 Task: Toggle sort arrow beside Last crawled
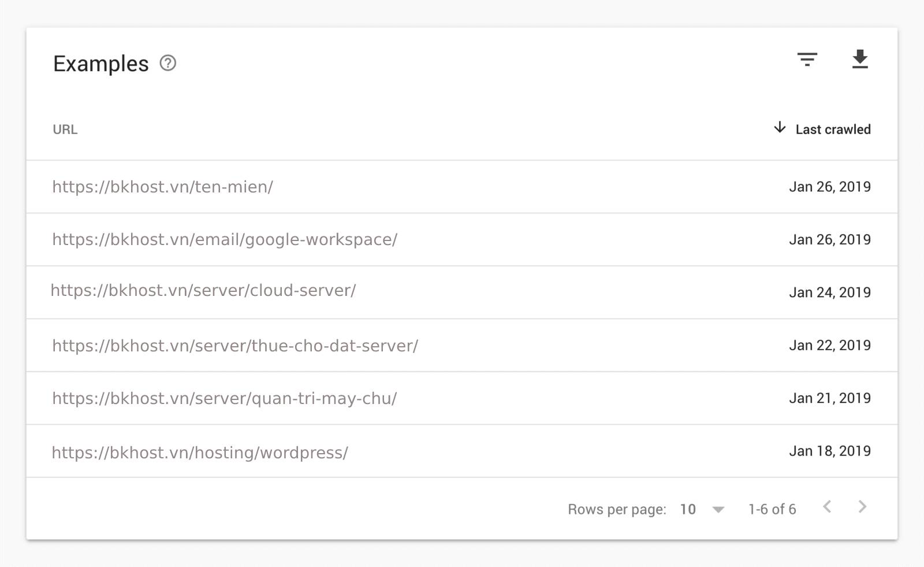tap(780, 128)
